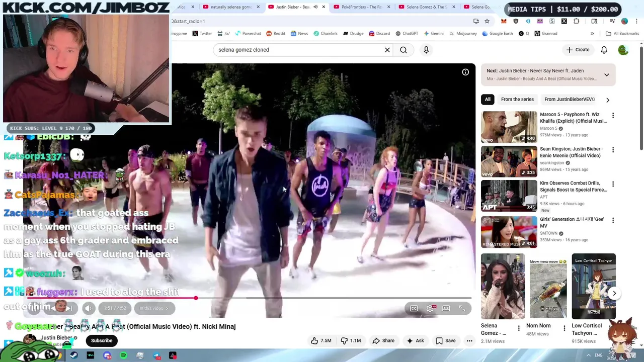The image size is (644, 362).
Task: Open MetaMask fox extension
Action: pyautogui.click(x=504, y=21)
